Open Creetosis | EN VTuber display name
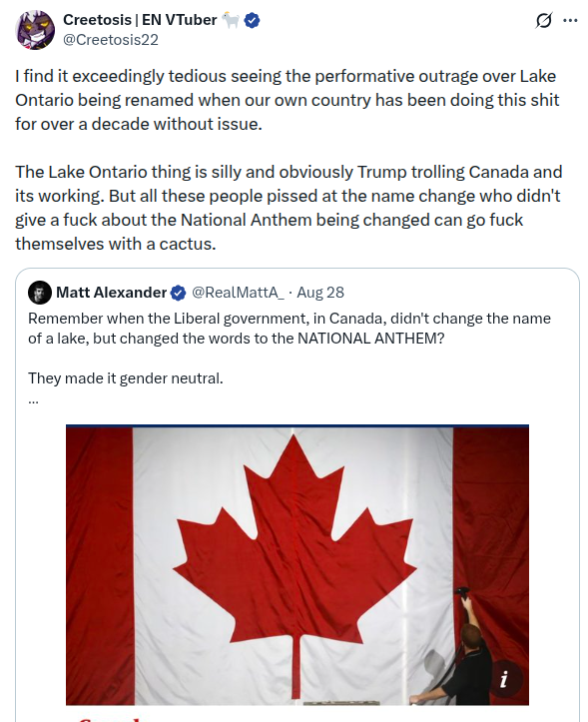Screen dimensions: 588x722 (x=140, y=20)
